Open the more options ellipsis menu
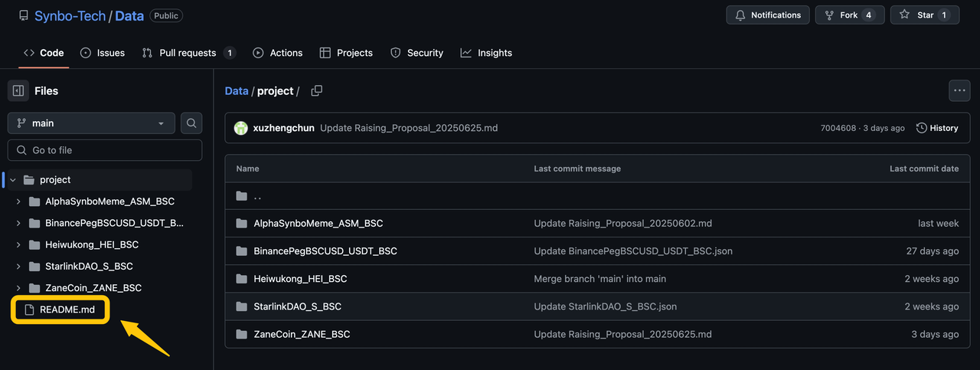Screen dimensions: 980x370 click(959, 90)
